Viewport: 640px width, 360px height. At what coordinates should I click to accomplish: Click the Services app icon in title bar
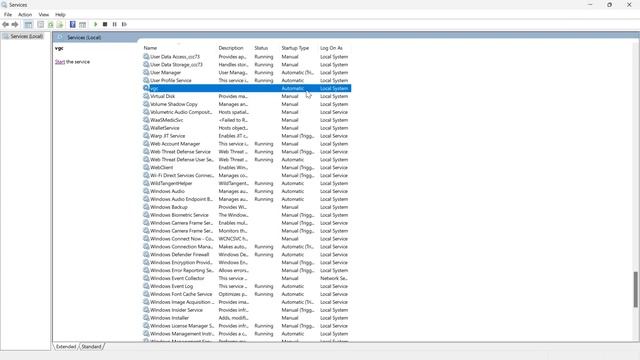[4, 5]
